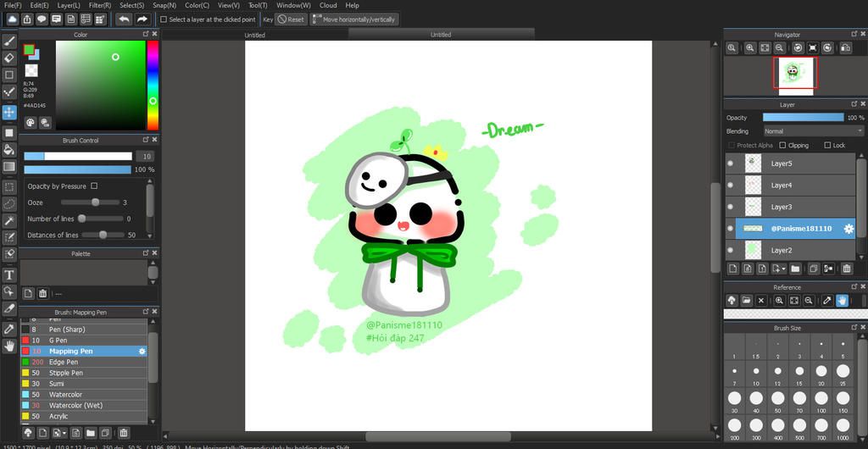The width and height of the screenshot is (868, 449).
Task: Open the Filter menu
Action: (100, 5)
